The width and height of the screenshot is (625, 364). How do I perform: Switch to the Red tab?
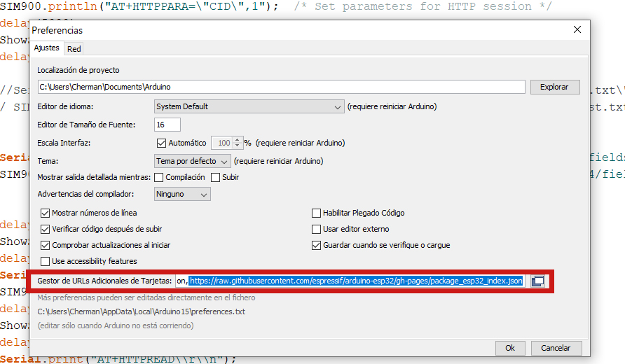pos(74,48)
